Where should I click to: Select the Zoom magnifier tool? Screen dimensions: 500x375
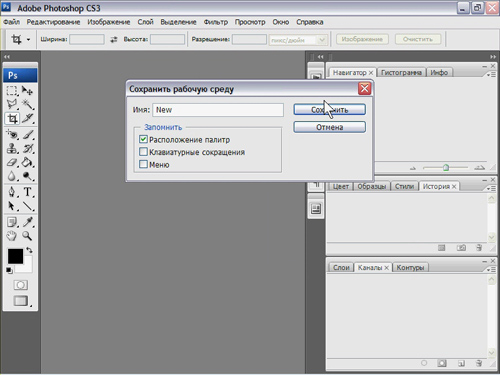click(x=27, y=236)
